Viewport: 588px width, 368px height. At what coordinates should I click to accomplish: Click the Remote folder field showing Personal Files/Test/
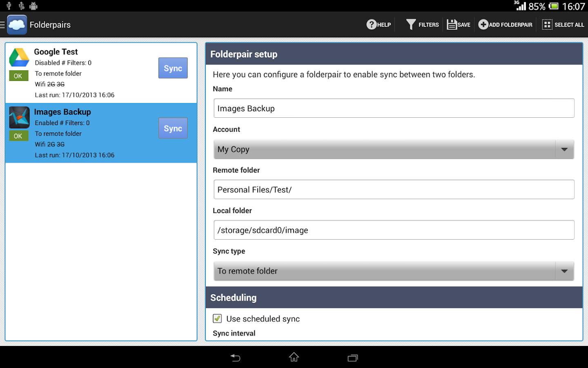pyautogui.click(x=394, y=189)
